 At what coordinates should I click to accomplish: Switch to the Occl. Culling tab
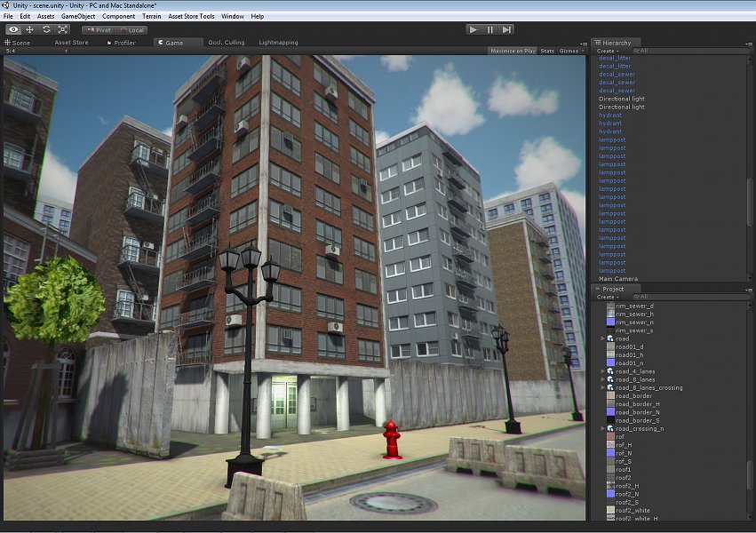coord(227,43)
